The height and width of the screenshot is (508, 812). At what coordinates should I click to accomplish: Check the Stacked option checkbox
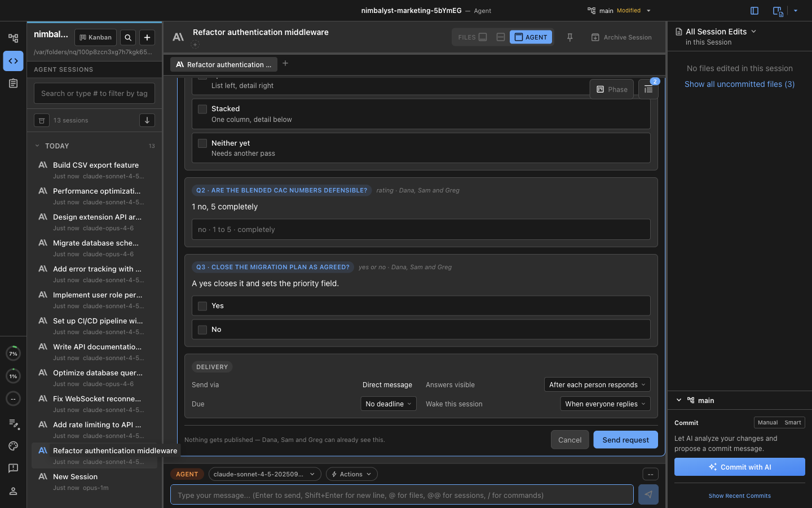202,109
